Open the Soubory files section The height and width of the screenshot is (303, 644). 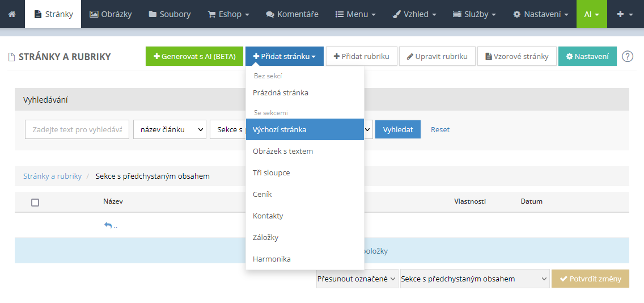tap(170, 14)
